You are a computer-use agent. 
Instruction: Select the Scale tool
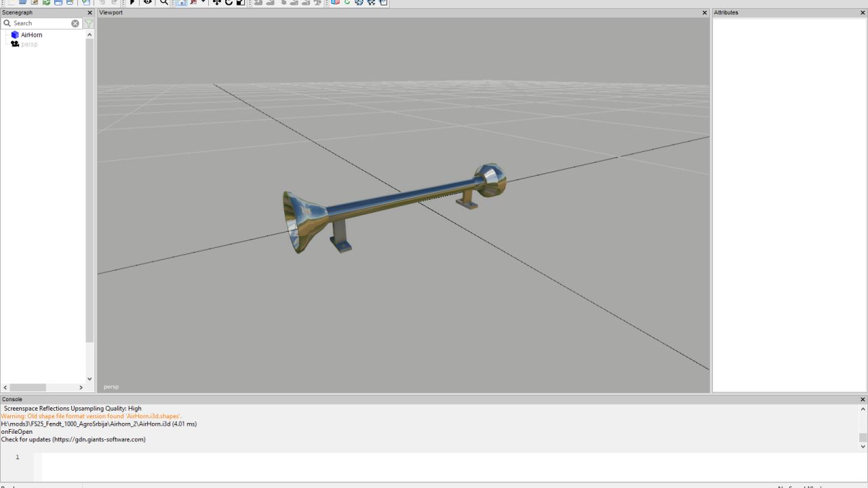tap(240, 3)
